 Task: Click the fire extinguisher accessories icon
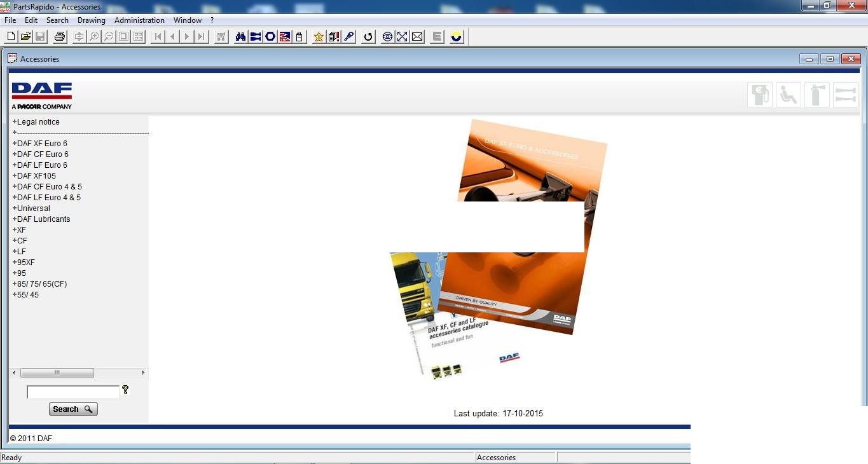tap(817, 95)
